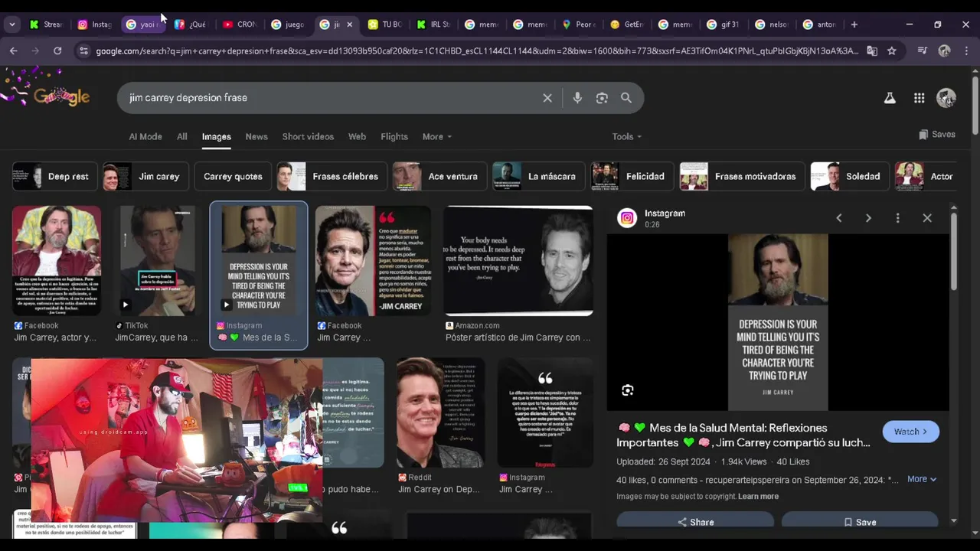Open Chrome profile icon in toolbar
980x551 pixels.
[945, 51]
